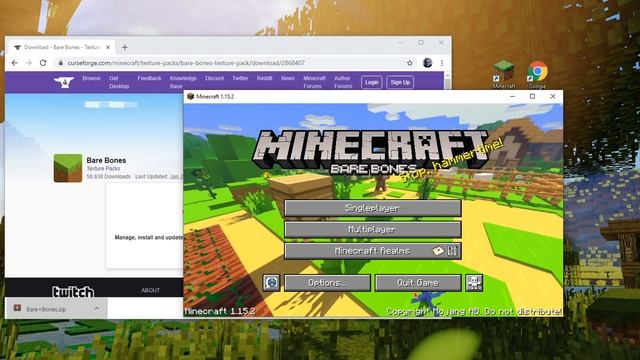Open the Minecraft Forums nav link
The height and width of the screenshot is (360, 640).
pos(314,82)
